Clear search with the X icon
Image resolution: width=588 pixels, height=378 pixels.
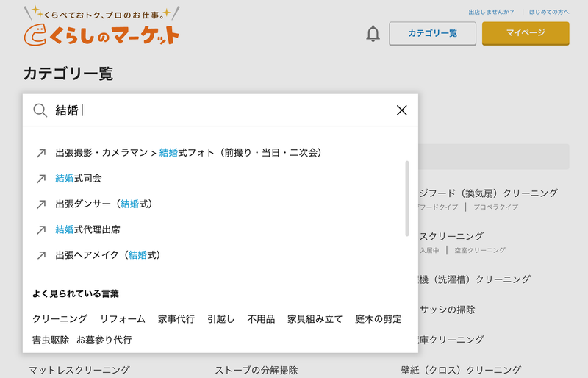pyautogui.click(x=401, y=110)
